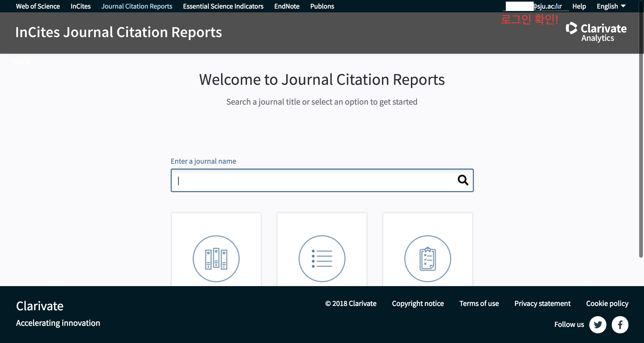Click the magnifying glass search icon
Viewport: 644px width, 343px height.
coord(463,180)
